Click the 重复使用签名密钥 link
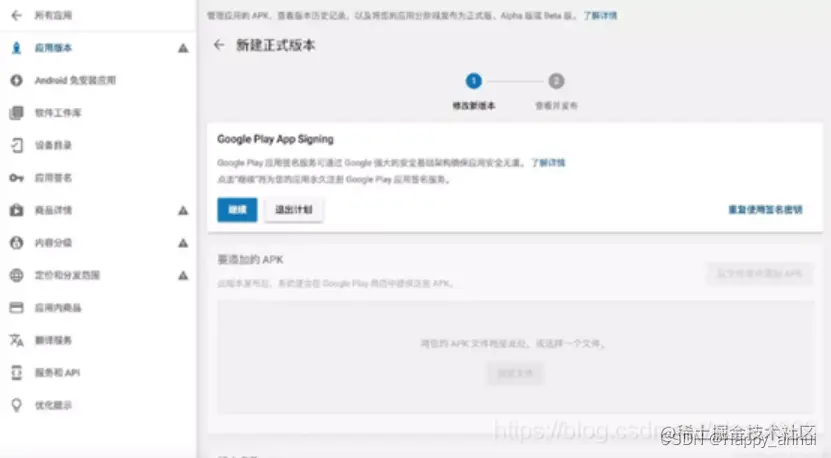The height and width of the screenshot is (458, 831). [765, 210]
